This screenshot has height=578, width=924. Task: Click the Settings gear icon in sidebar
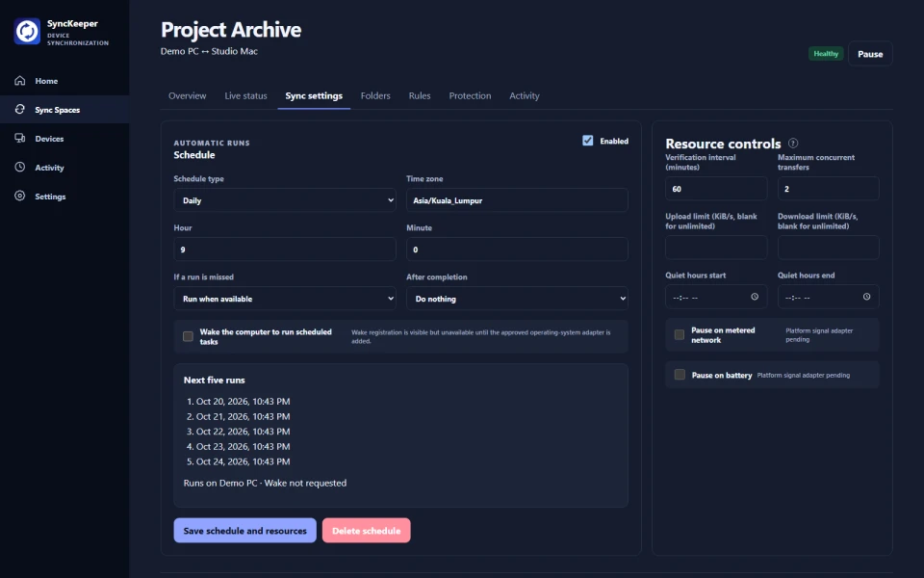click(20, 196)
